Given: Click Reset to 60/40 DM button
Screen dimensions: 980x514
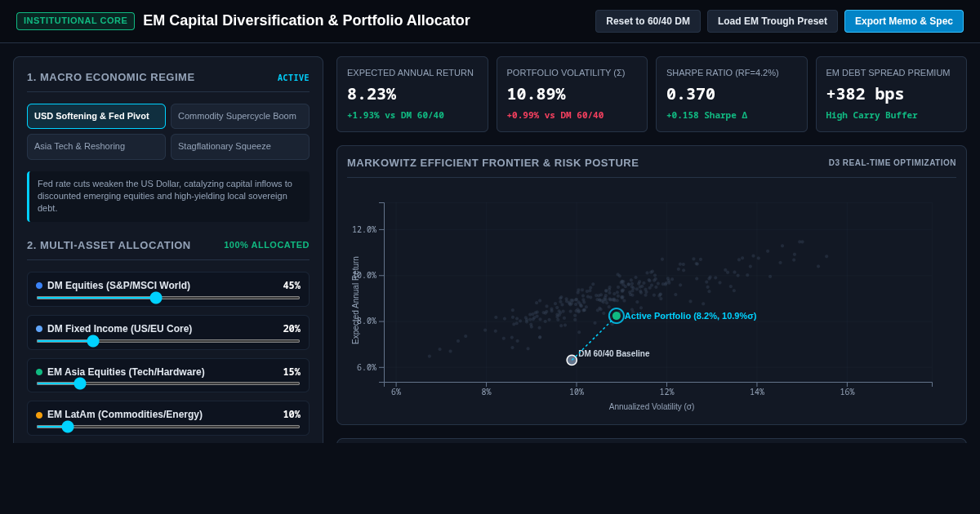Looking at the screenshot, I should [x=648, y=21].
